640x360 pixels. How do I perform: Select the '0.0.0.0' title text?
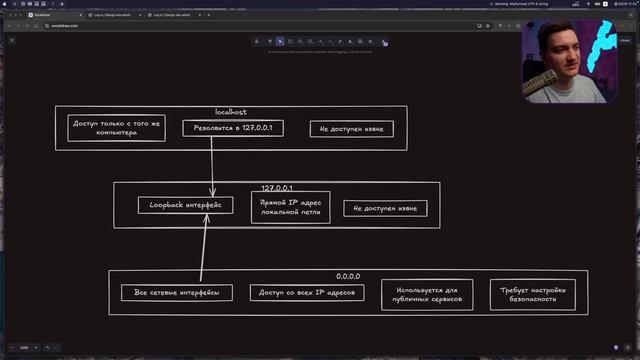[x=348, y=276]
